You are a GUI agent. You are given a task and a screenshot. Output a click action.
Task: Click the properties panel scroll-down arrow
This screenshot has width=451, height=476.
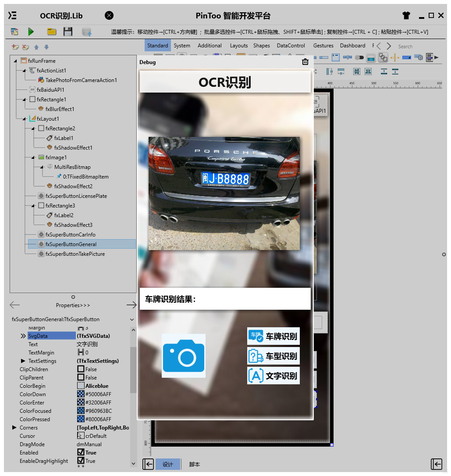pos(133,464)
